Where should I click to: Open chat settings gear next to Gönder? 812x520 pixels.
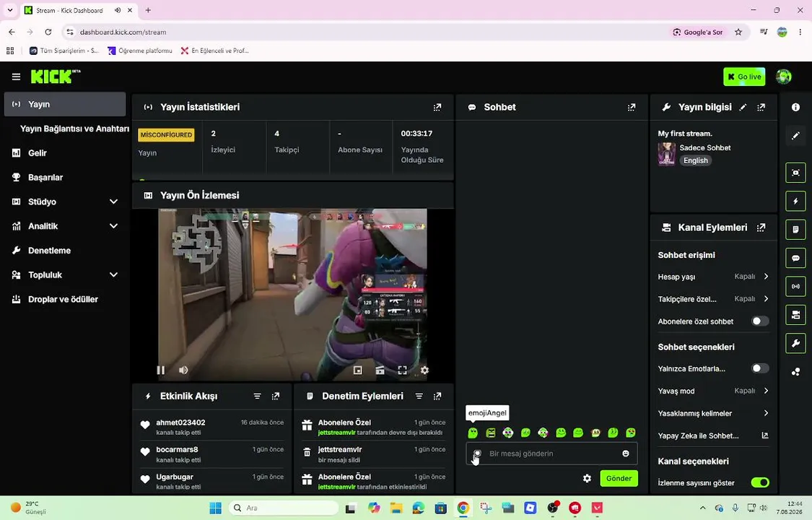coord(587,479)
